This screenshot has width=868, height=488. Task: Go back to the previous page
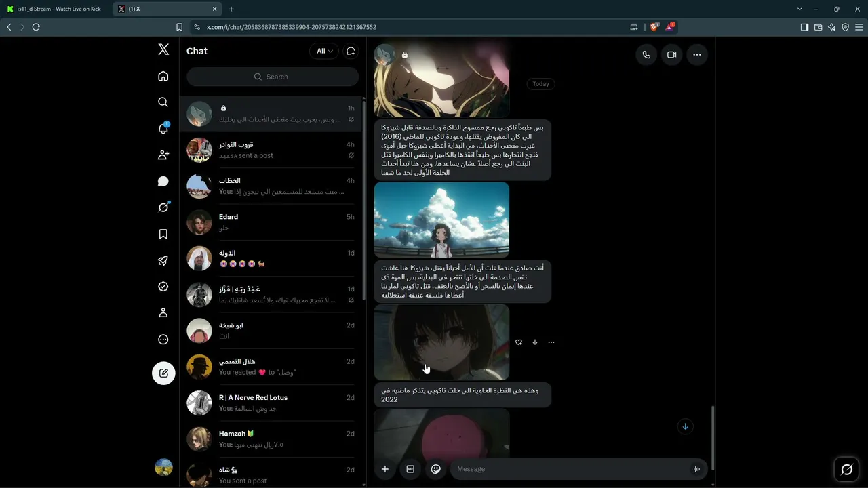pyautogui.click(x=9, y=27)
